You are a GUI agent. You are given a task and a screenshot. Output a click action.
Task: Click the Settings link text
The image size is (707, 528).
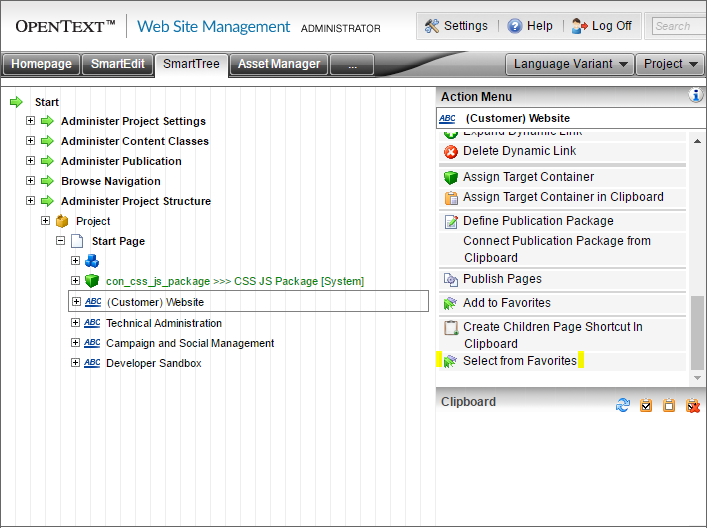[466, 26]
